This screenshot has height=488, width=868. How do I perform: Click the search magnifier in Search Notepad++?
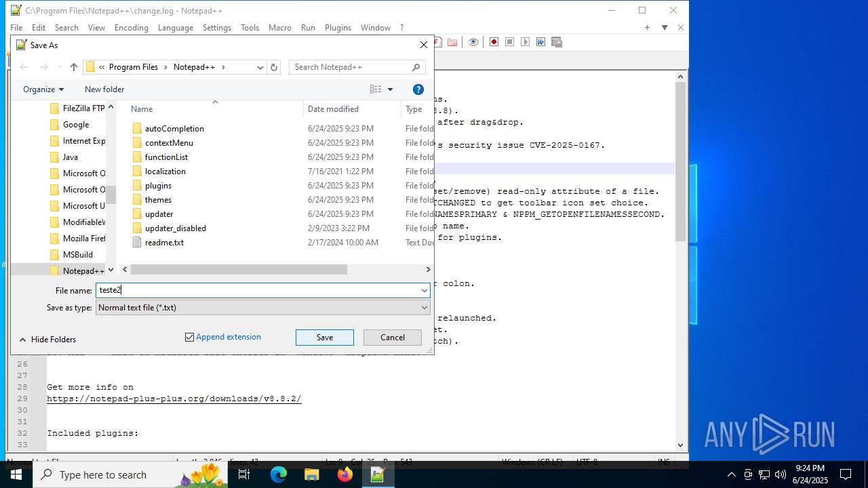pos(416,67)
